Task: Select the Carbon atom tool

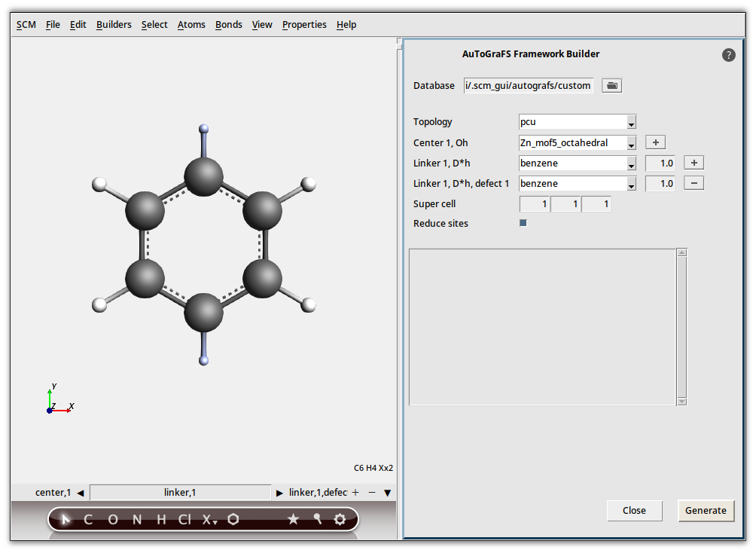Action: click(x=87, y=519)
